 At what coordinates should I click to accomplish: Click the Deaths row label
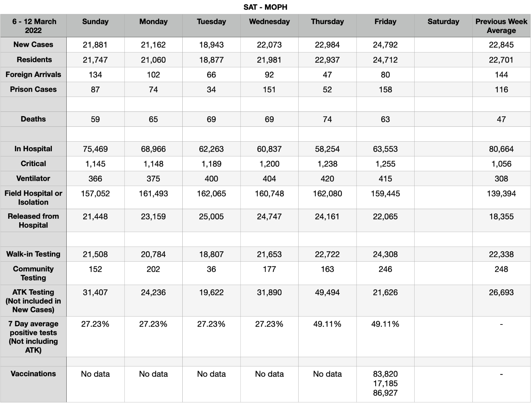click(33, 119)
